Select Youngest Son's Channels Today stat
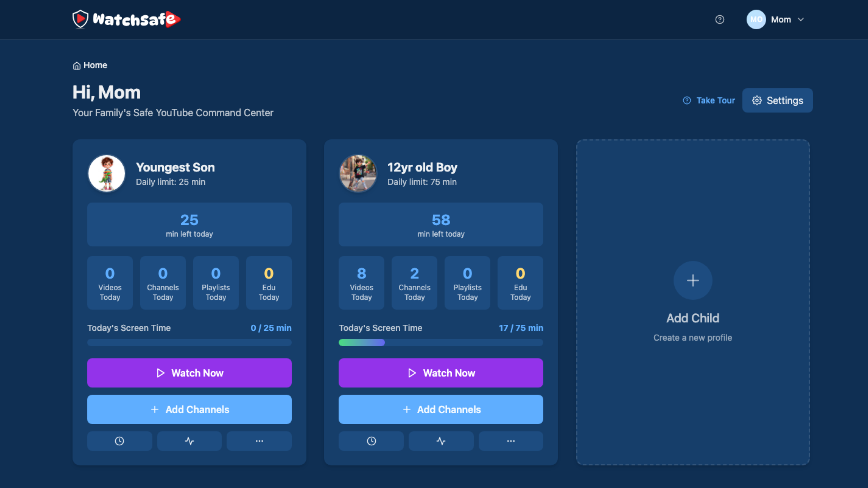Screen dimensions: 868x488 pos(163,283)
